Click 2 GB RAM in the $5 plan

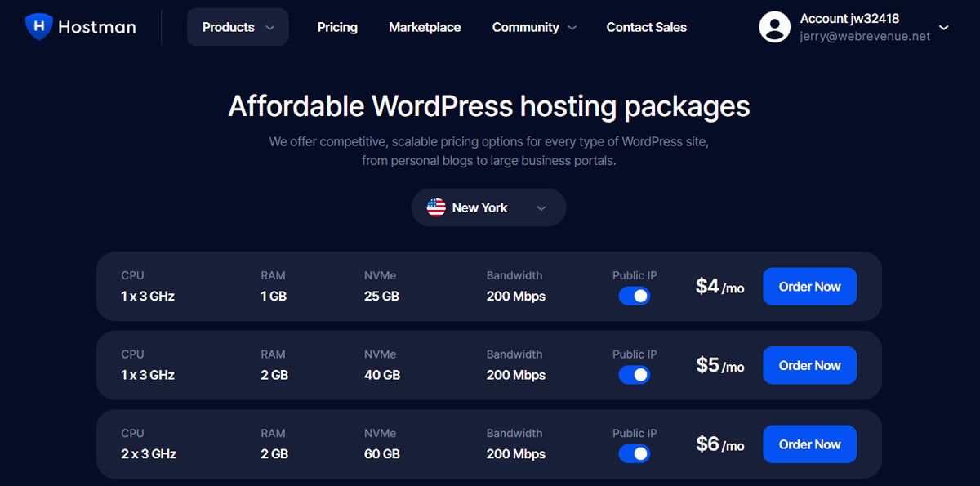point(274,375)
